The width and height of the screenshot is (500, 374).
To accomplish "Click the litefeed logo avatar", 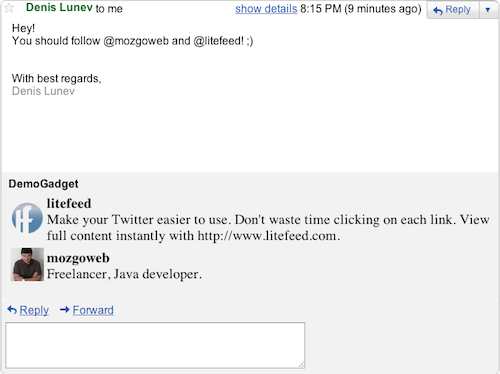I will pyautogui.click(x=27, y=218).
